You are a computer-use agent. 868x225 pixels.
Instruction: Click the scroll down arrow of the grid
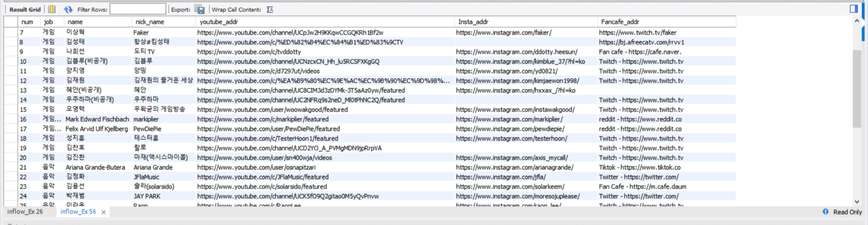857,201
